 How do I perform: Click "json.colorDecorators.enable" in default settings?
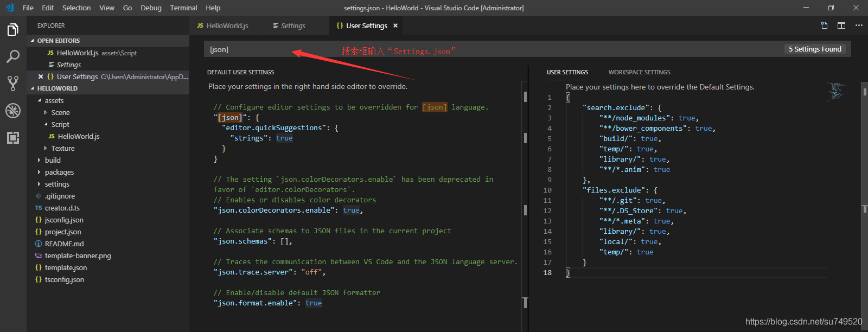(x=274, y=210)
